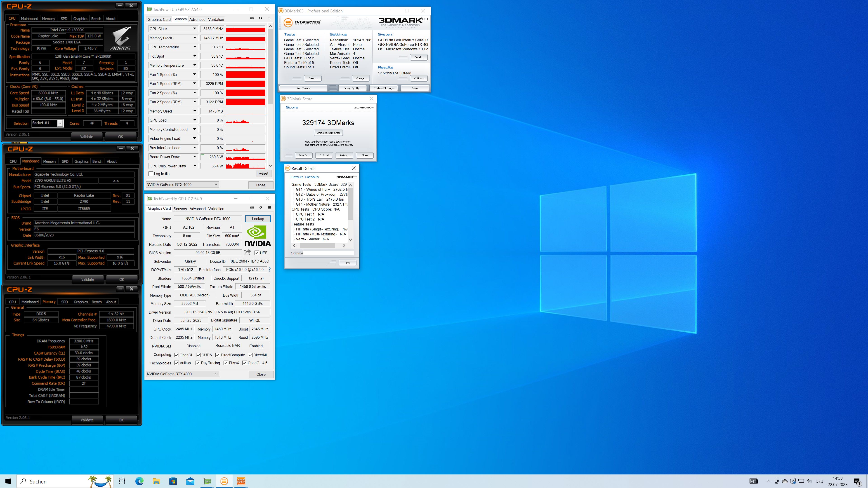Toggle the DirectML checkbox
Viewport: 868px width, 488px height.
pyautogui.click(x=250, y=355)
